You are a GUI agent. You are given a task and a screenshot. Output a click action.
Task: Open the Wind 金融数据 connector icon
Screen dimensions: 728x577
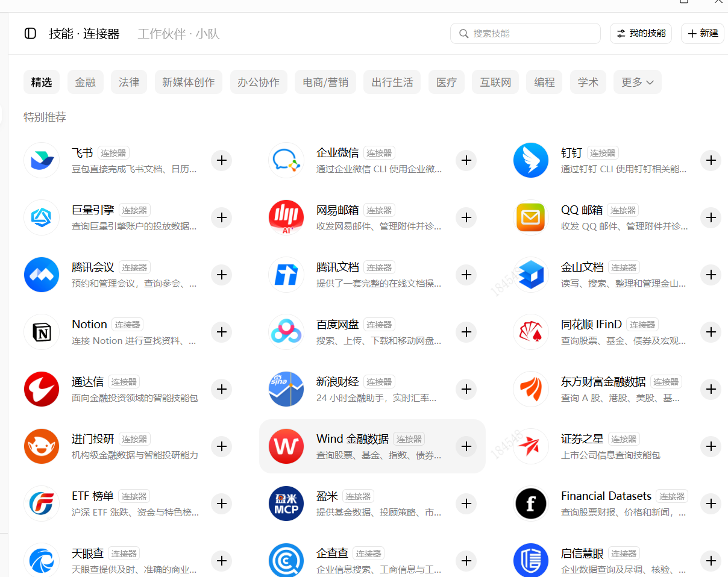click(x=286, y=446)
